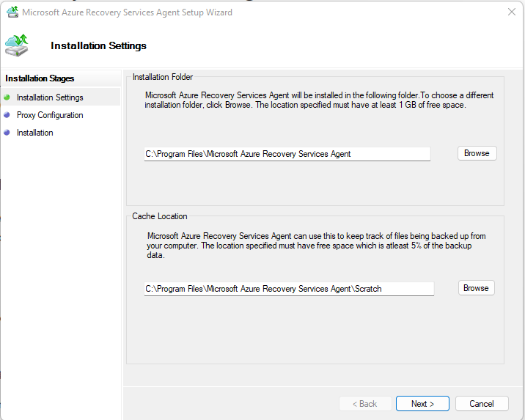Close the Setup Wizard window
The width and height of the screenshot is (525, 420).
511,12
